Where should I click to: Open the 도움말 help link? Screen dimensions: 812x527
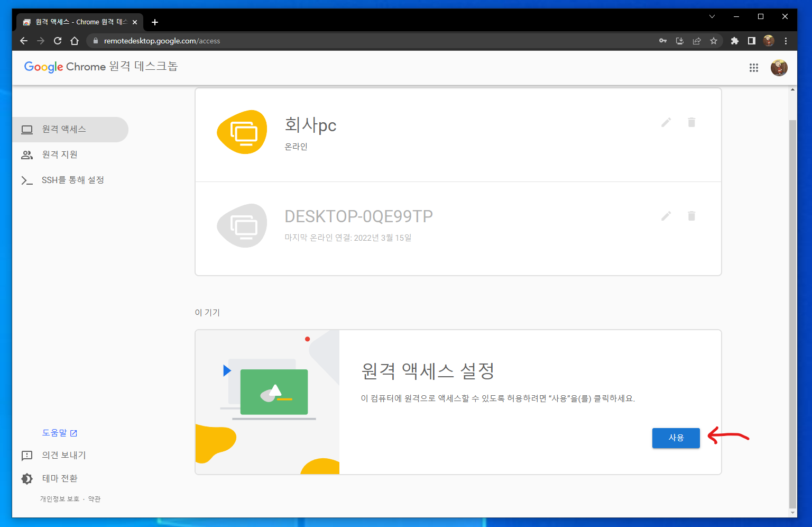[x=60, y=433]
